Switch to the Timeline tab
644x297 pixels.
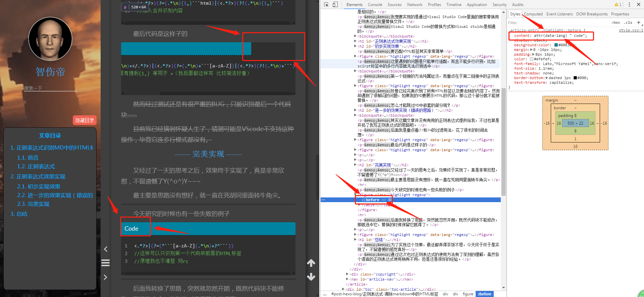[453, 5]
